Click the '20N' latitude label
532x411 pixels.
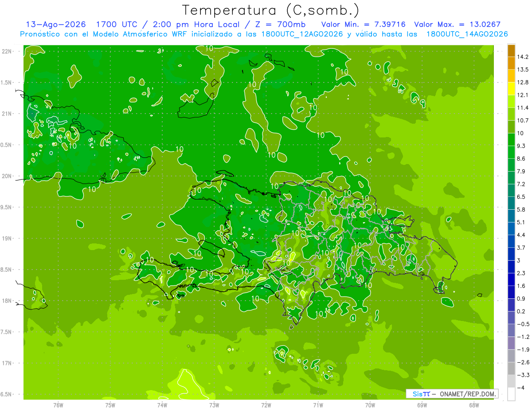7,176
